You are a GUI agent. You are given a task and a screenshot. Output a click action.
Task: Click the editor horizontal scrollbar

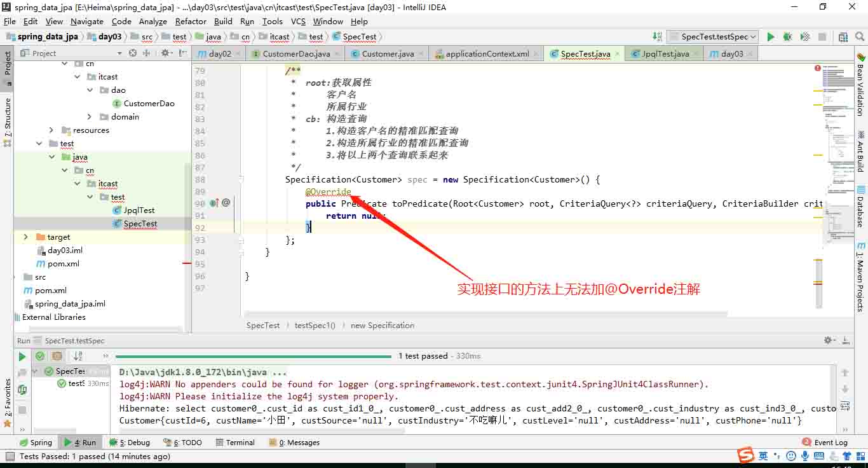[486, 314]
